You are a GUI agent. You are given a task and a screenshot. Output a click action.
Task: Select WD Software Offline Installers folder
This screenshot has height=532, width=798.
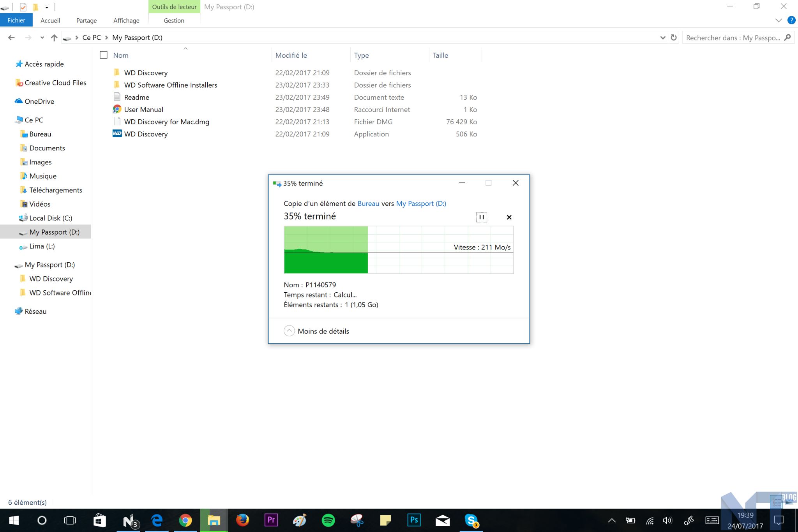[x=171, y=85]
